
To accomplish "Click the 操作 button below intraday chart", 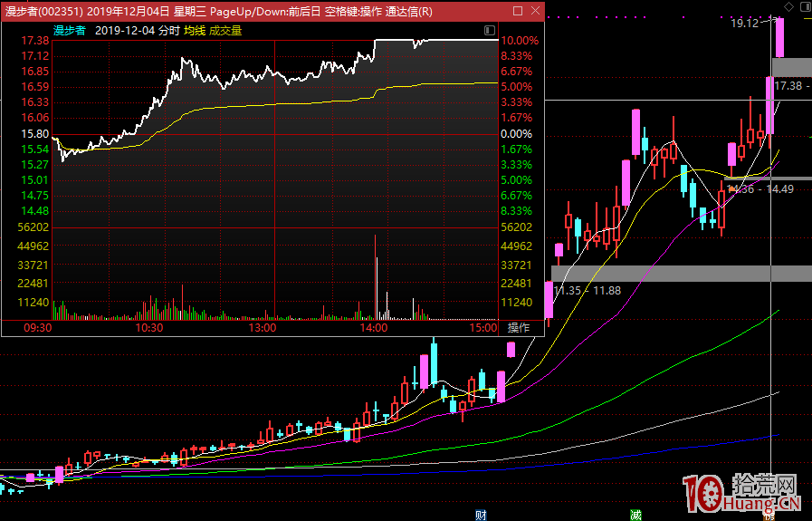I will coord(519,328).
